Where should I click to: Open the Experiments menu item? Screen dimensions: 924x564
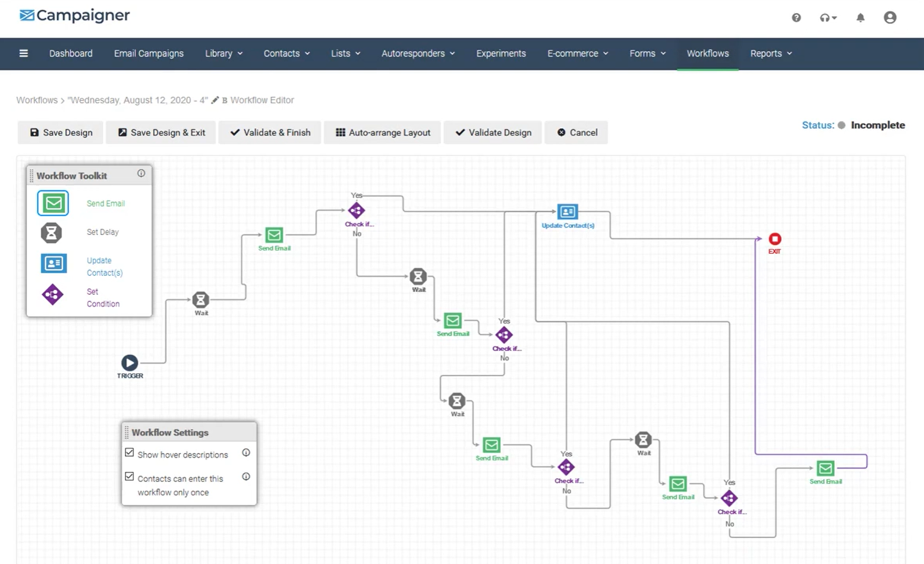click(501, 53)
